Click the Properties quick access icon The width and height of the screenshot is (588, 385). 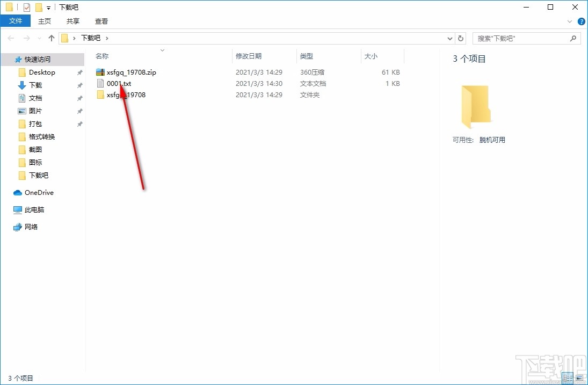click(x=27, y=7)
